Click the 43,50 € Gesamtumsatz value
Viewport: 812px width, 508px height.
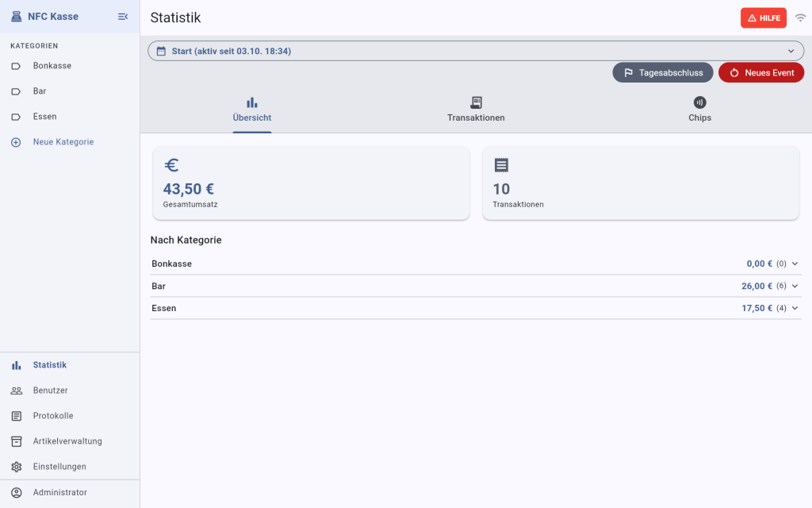point(189,189)
